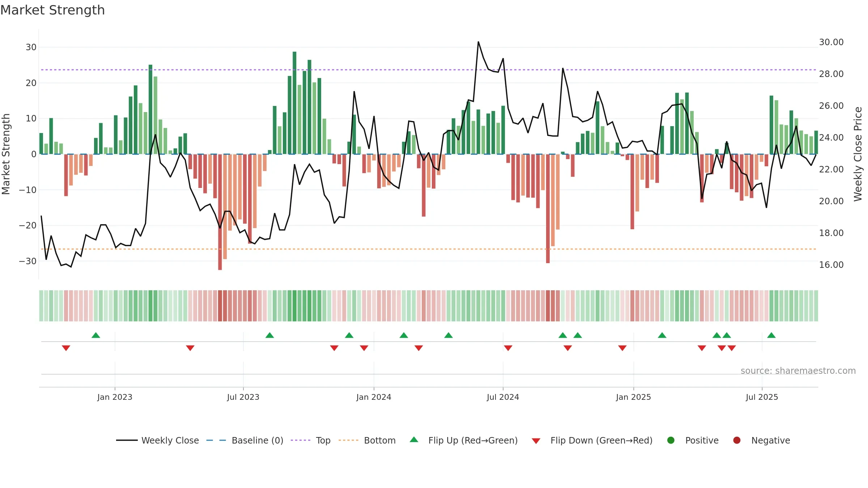Image resolution: width=868 pixels, height=488 pixels.
Task: Click the green flip-up marker just before Jan 2023
Action: point(96,335)
